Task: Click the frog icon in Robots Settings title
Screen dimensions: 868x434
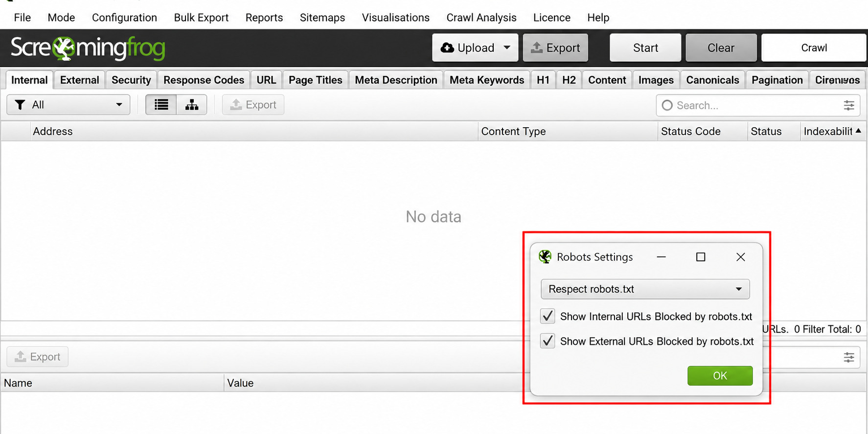Action: coord(545,257)
